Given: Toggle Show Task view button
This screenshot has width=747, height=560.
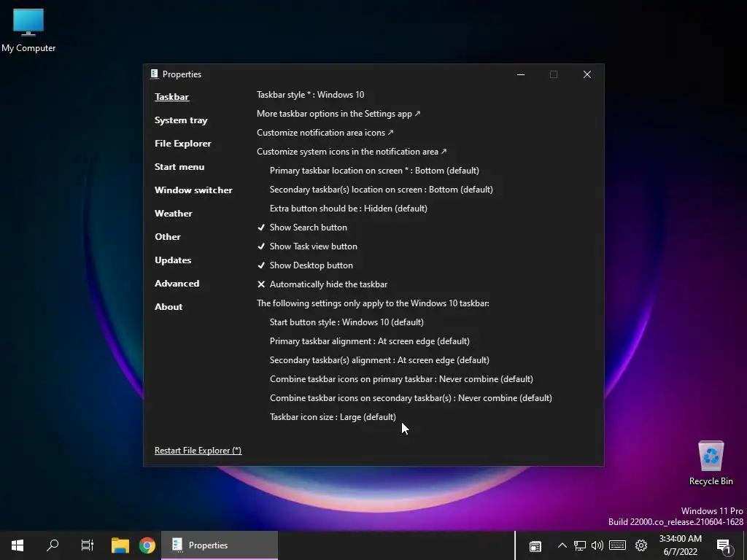Looking at the screenshot, I should (x=307, y=246).
